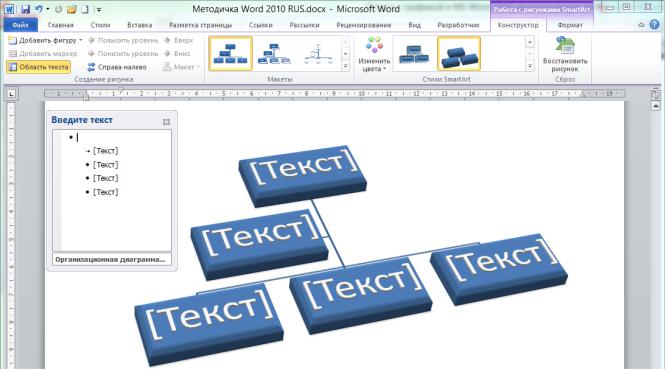This screenshot has height=369, width=665.
Task: Click the tab stop selector at ruler corner
Action: [x=11, y=94]
